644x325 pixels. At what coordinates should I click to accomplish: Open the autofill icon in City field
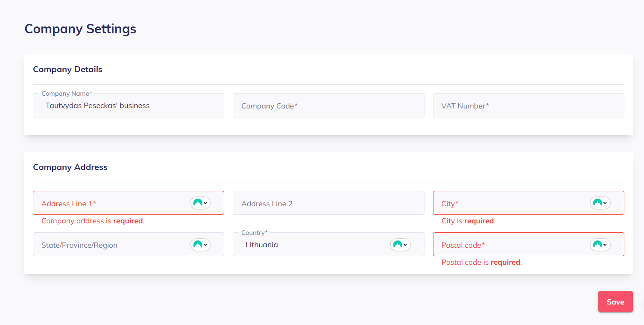coord(600,203)
